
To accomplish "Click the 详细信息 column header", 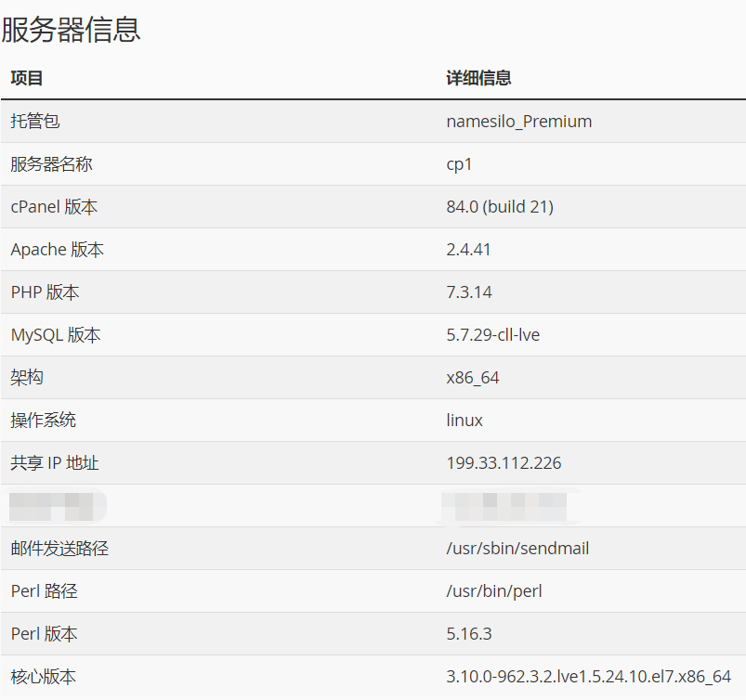I will tap(478, 78).
